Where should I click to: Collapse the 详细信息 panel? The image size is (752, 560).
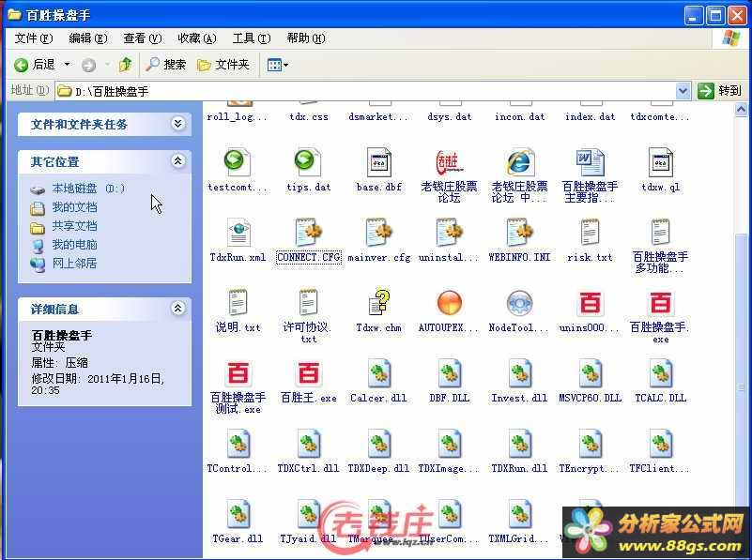[178, 308]
